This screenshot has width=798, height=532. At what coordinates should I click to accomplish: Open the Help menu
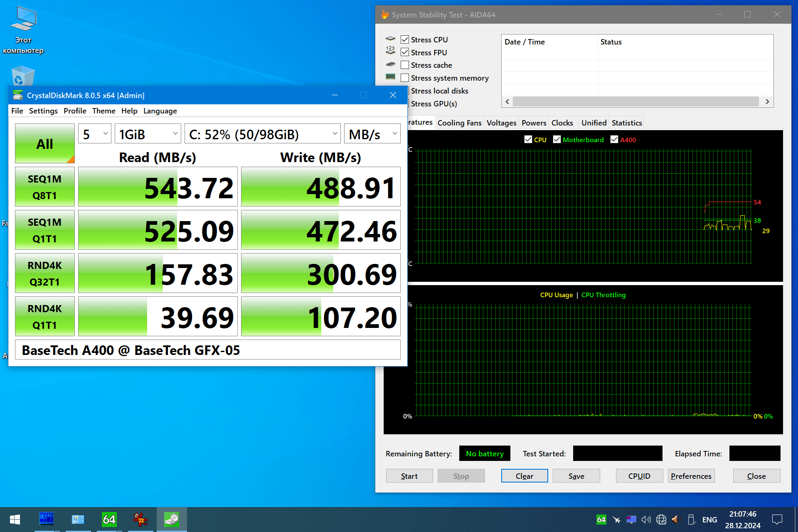click(129, 111)
